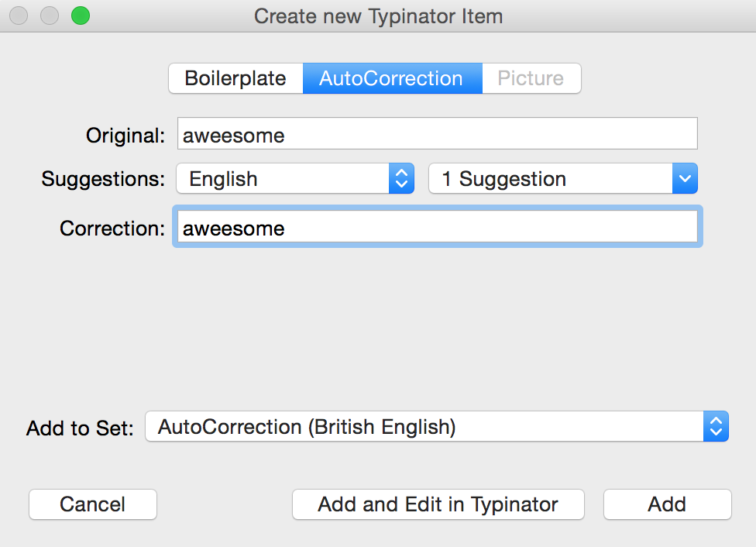
Task: Open the English suggestions language dropdown
Action: [295, 178]
